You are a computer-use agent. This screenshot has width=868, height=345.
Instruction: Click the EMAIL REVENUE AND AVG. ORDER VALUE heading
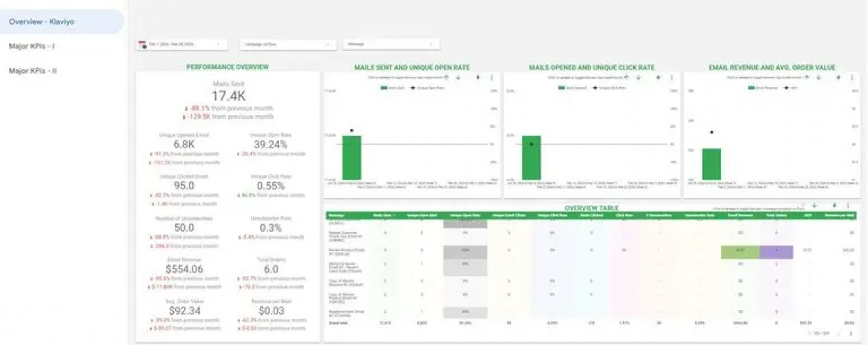(x=771, y=68)
